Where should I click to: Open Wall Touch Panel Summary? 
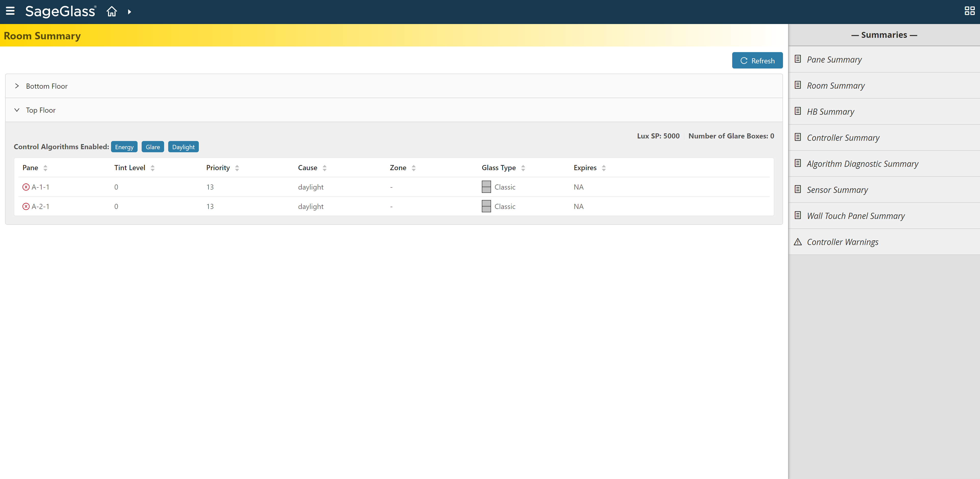[884, 216]
